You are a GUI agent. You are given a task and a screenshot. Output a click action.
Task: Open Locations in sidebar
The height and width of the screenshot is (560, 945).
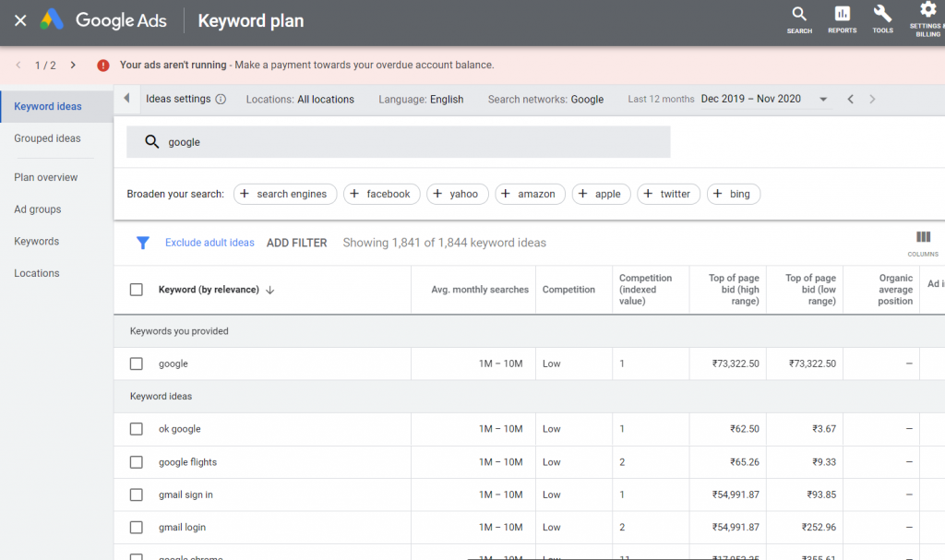point(37,274)
